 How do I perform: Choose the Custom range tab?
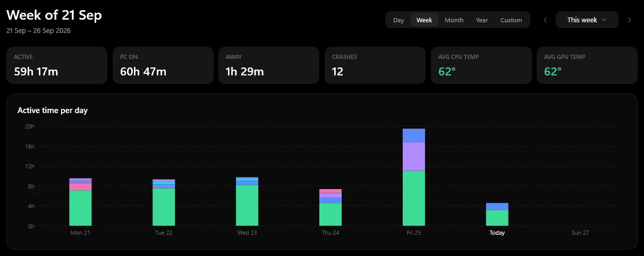pos(511,20)
